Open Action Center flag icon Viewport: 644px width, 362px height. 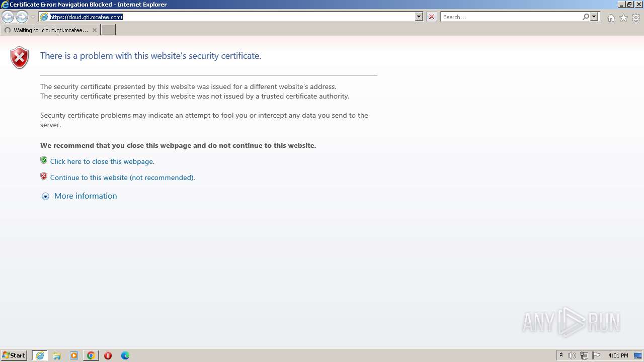point(596,355)
